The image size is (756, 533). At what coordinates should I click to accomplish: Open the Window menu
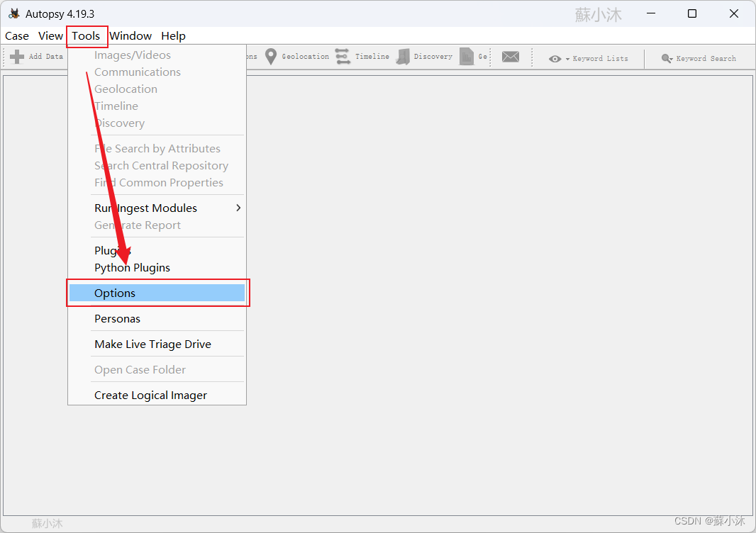tap(130, 35)
